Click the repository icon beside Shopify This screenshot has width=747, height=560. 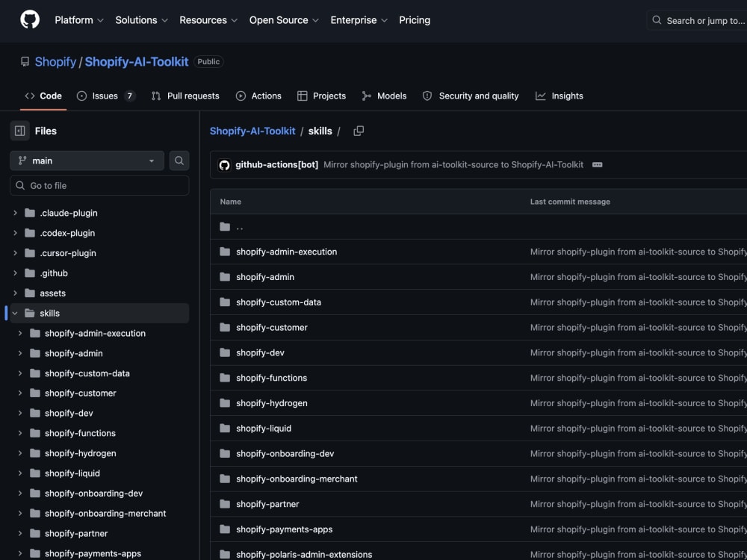pyautogui.click(x=25, y=62)
